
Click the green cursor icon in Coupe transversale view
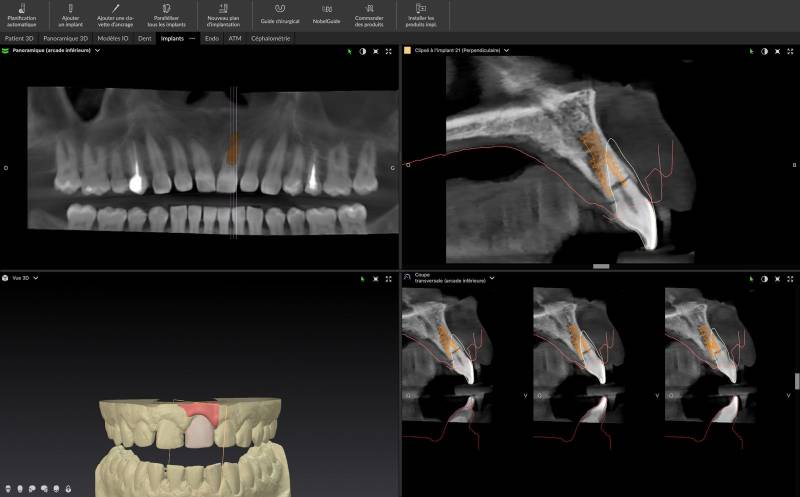pyautogui.click(x=752, y=279)
